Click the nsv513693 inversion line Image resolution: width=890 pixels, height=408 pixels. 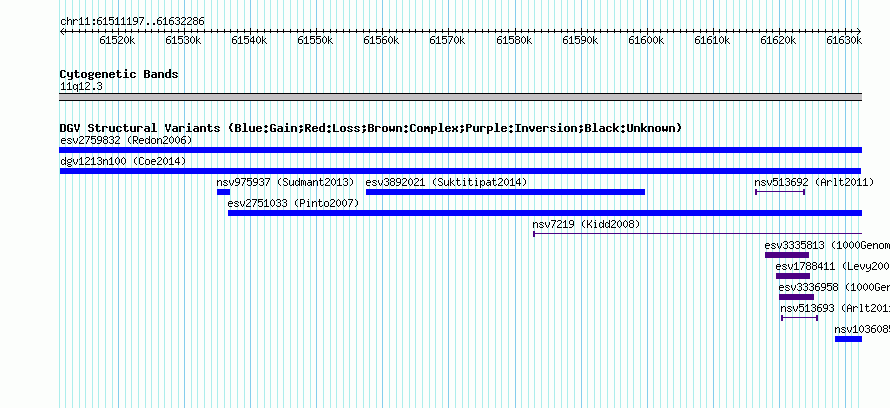pos(799,318)
